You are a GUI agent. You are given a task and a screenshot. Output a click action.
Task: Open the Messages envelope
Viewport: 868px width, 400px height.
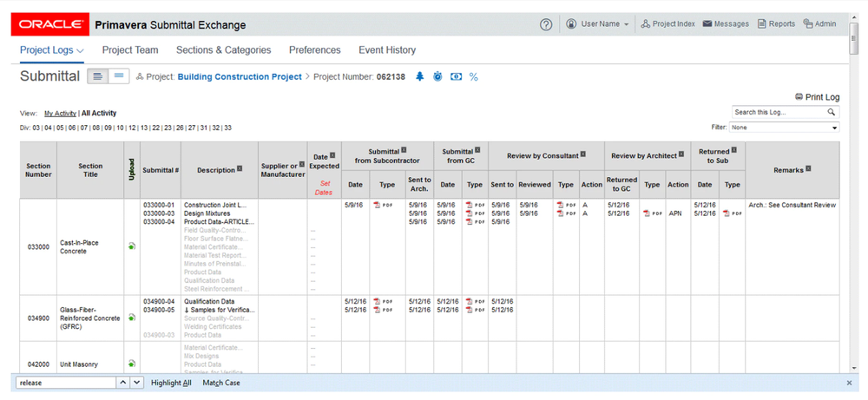tap(726, 23)
